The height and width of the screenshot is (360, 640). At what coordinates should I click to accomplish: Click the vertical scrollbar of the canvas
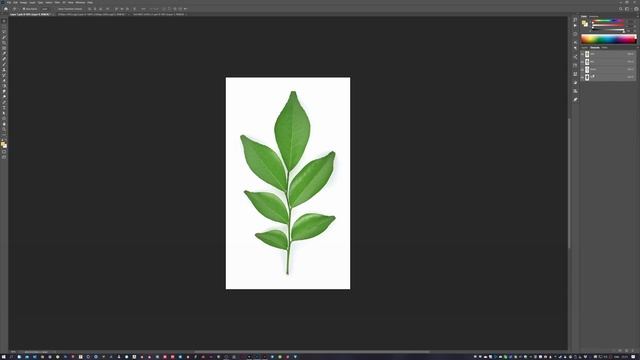(569, 183)
